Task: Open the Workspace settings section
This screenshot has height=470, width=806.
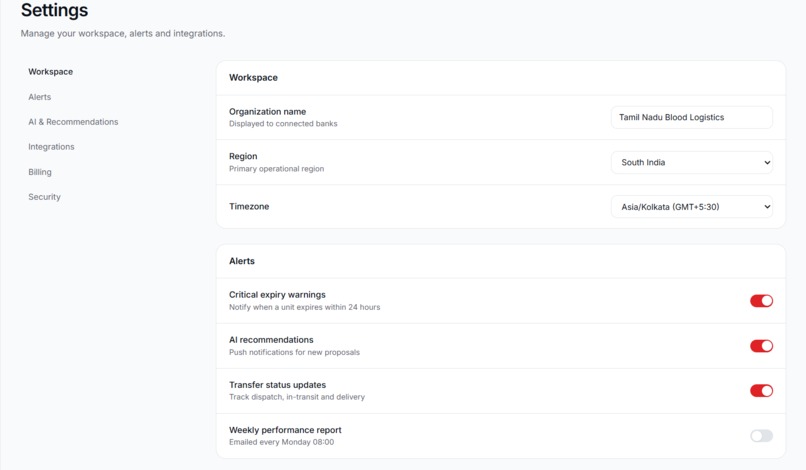Action: [50, 71]
